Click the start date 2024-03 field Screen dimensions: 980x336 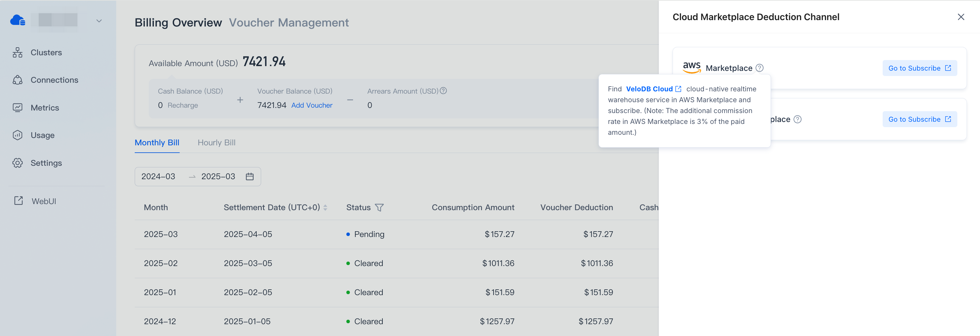(x=158, y=177)
